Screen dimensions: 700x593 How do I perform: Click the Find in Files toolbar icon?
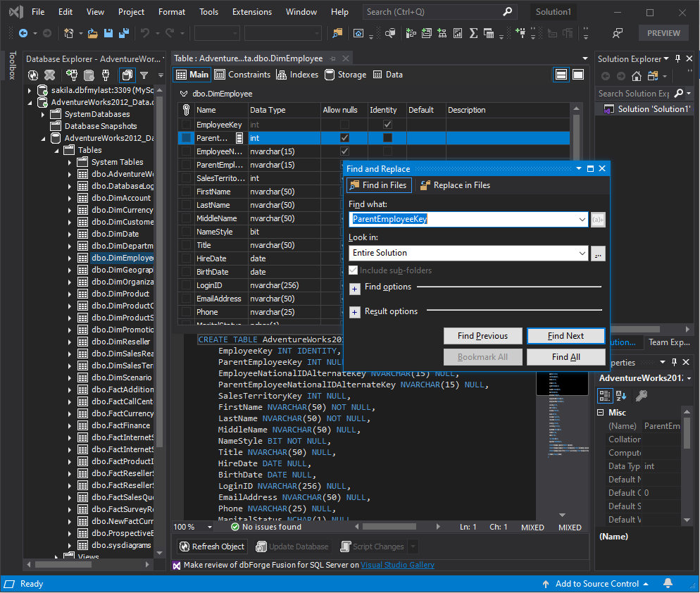tap(337, 33)
